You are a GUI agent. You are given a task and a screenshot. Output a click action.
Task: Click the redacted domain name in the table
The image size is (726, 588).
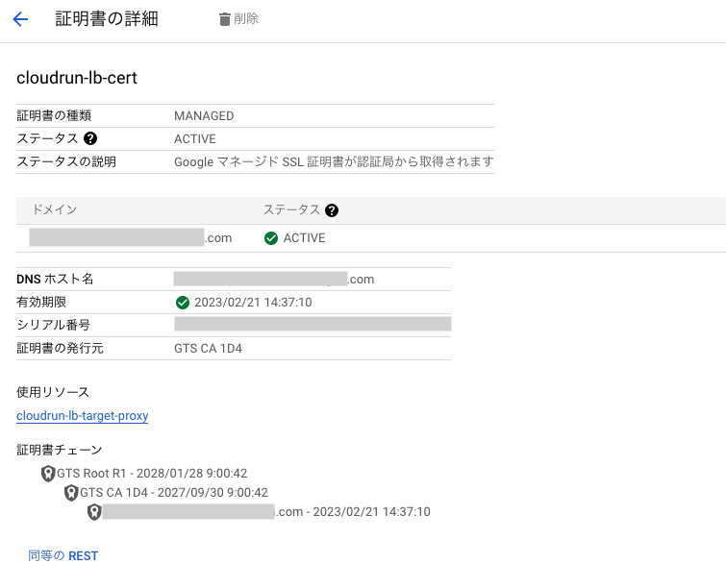tap(131, 237)
